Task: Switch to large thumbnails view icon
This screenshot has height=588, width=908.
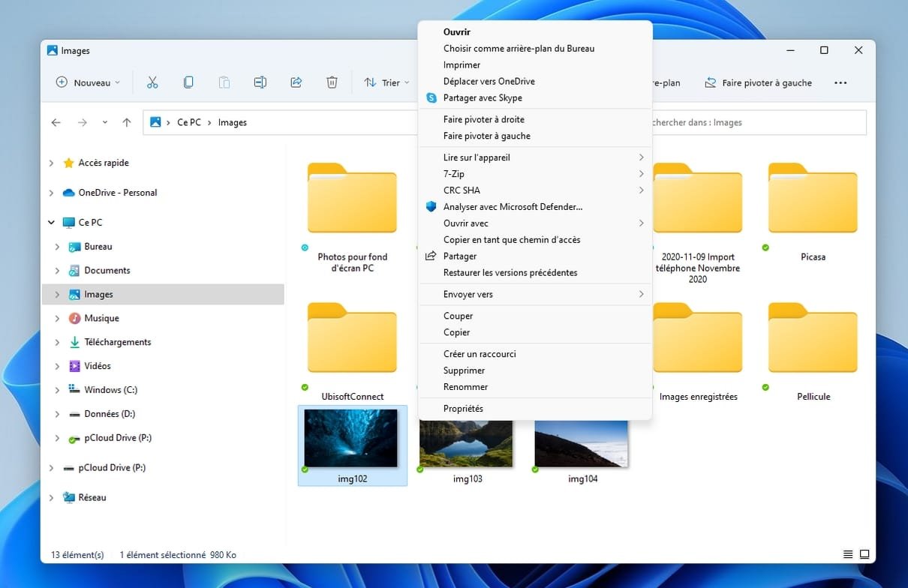Action: point(864,555)
